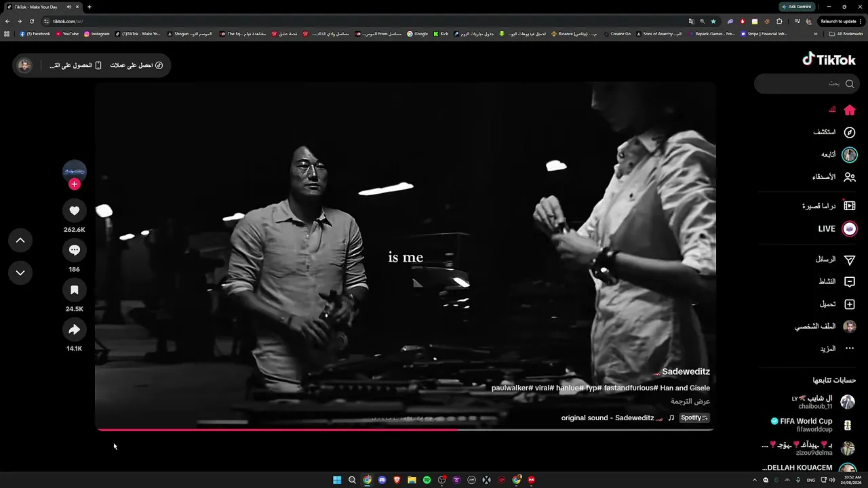868x488 pixels.
Task: Share the video using the arrow icon
Action: point(75,330)
